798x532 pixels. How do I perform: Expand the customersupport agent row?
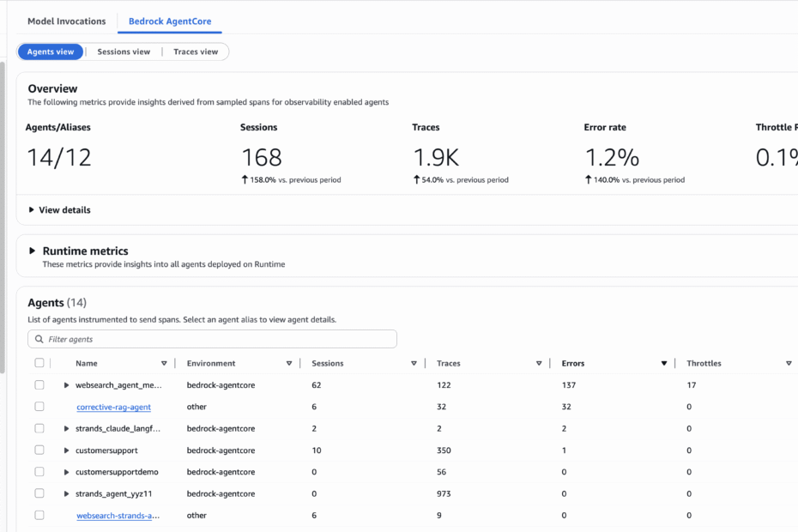(x=66, y=450)
